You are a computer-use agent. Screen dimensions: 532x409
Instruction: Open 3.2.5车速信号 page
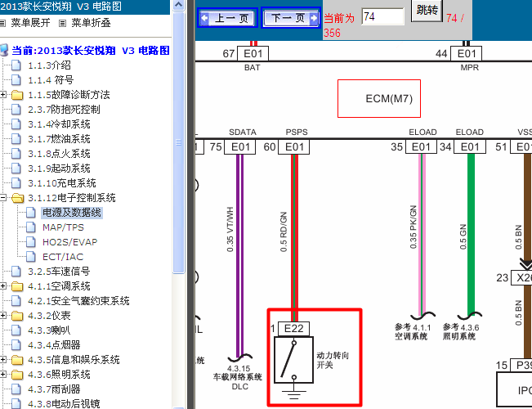(x=59, y=272)
